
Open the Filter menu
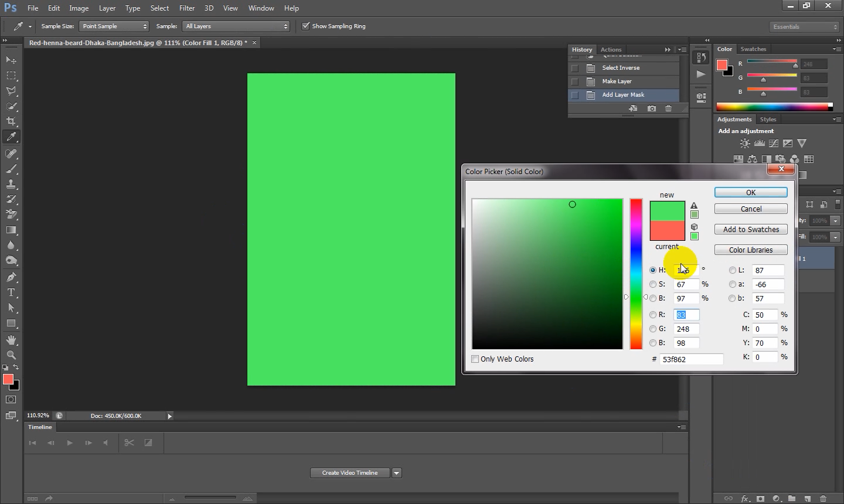coord(187,8)
